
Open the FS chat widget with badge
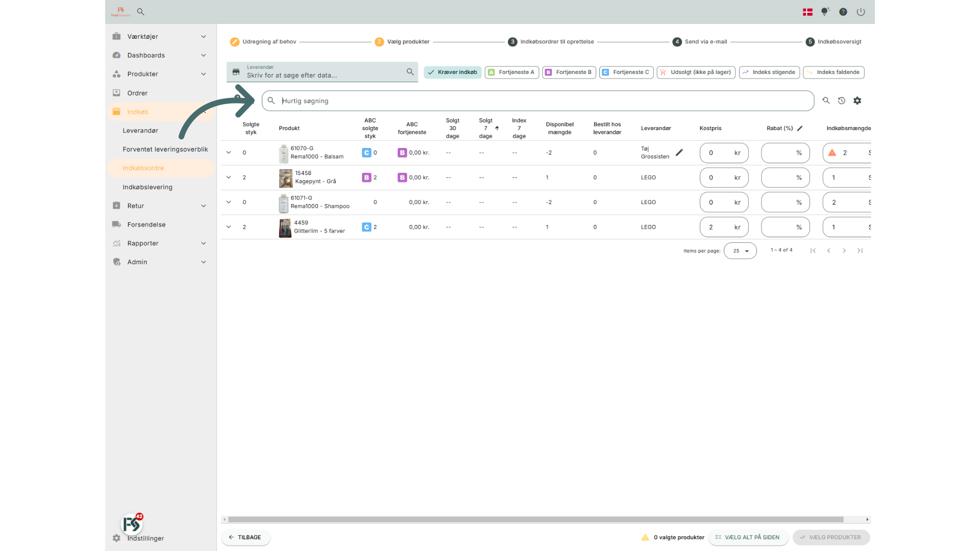pos(132,523)
